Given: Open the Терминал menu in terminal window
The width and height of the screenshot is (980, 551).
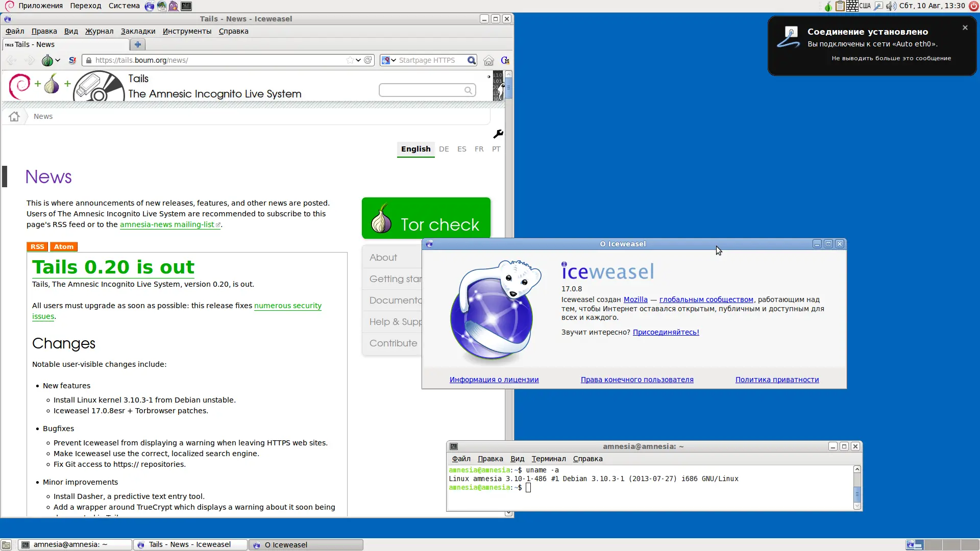Looking at the screenshot, I should [x=548, y=459].
